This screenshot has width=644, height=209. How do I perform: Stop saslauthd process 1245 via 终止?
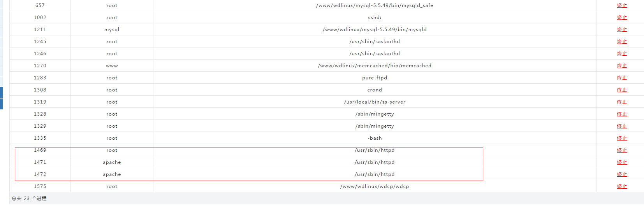pyautogui.click(x=622, y=42)
